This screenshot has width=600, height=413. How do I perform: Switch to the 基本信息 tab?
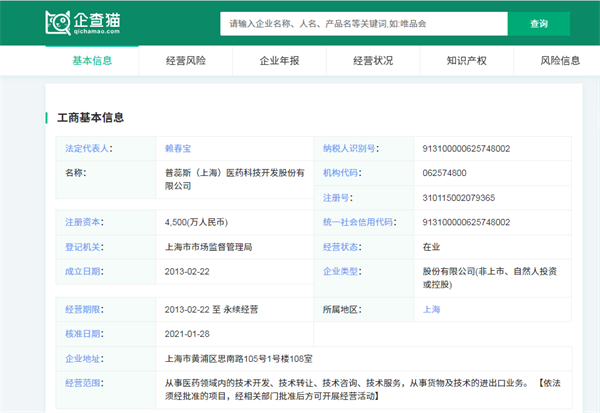92,60
